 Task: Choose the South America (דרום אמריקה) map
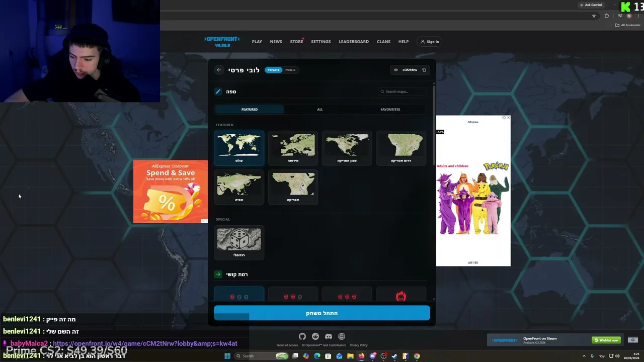[x=401, y=148]
